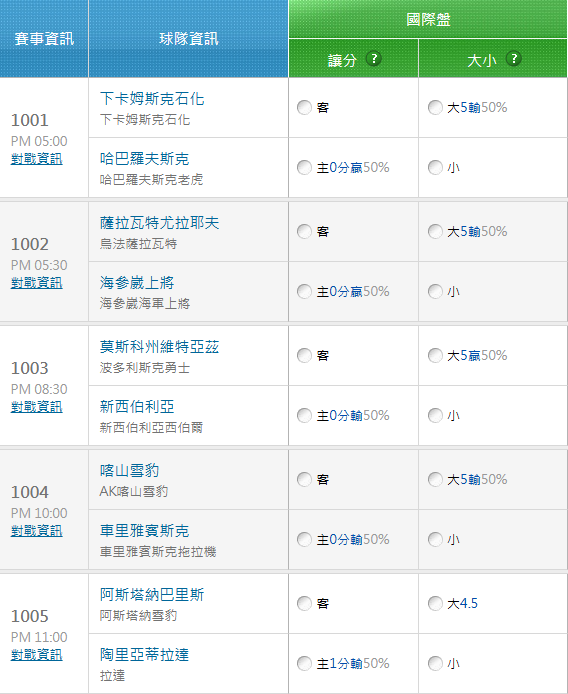
Task: Click the help icon next to 讓分
Action: point(374,58)
